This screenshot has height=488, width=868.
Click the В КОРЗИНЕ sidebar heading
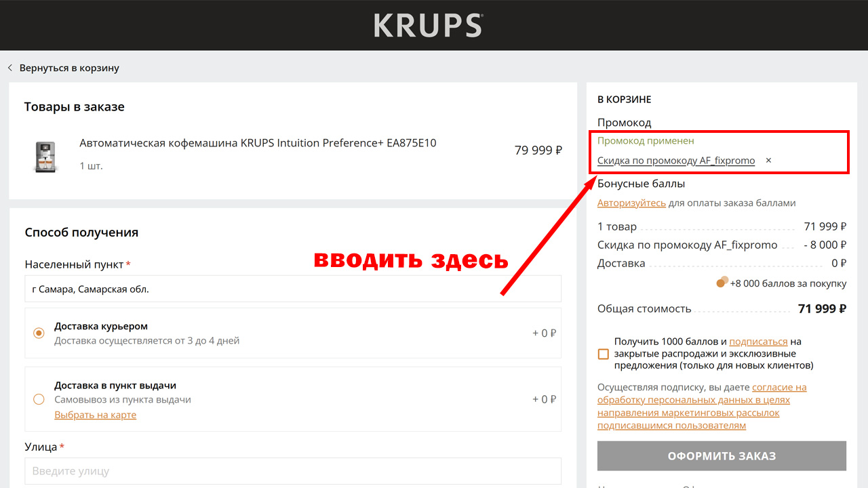[x=624, y=100]
